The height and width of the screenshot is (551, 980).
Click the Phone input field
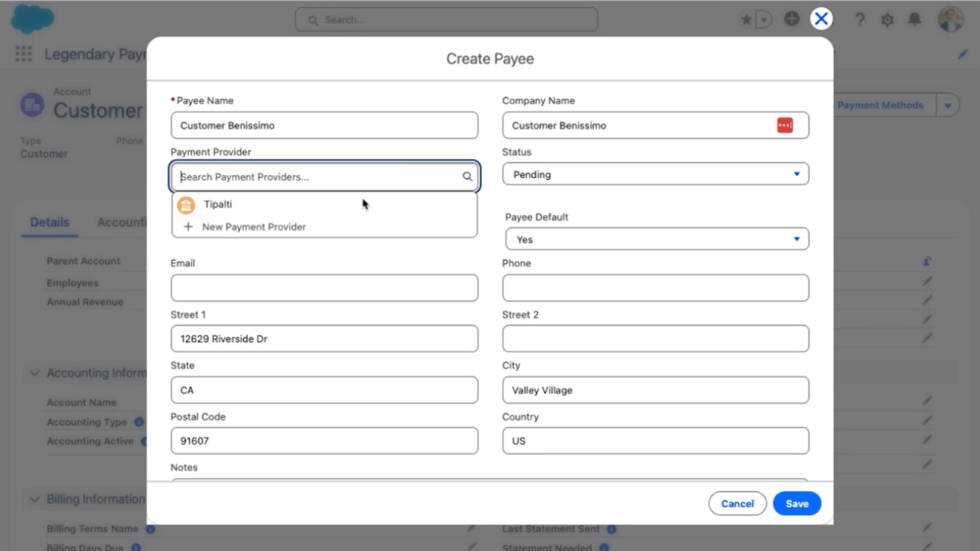click(x=655, y=288)
